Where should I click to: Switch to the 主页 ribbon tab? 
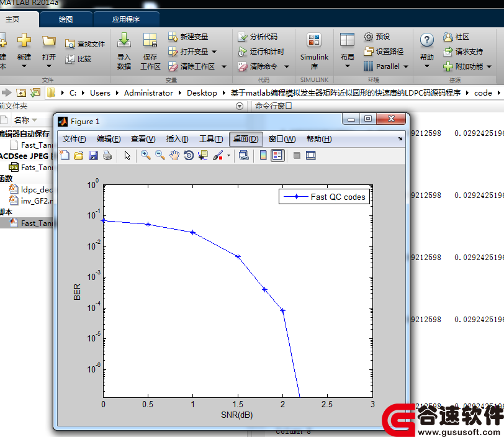coord(13,19)
